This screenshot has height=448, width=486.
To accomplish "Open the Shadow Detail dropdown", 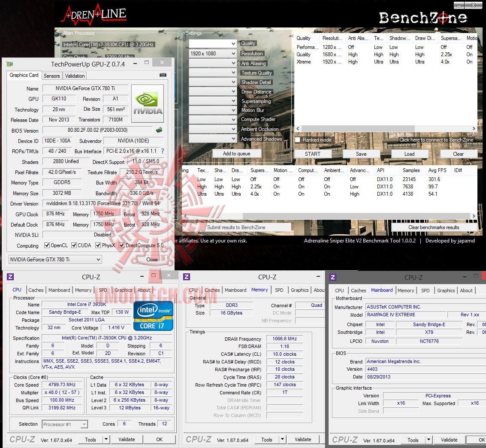I will point(213,82).
